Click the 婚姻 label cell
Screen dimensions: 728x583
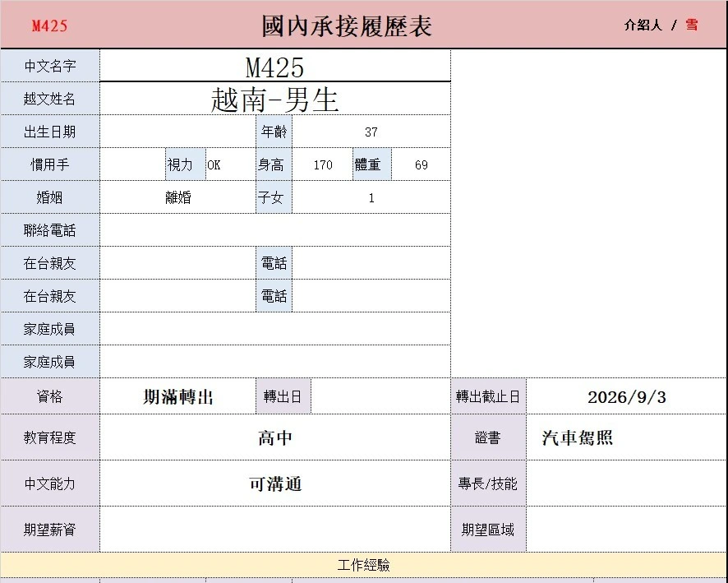50,198
